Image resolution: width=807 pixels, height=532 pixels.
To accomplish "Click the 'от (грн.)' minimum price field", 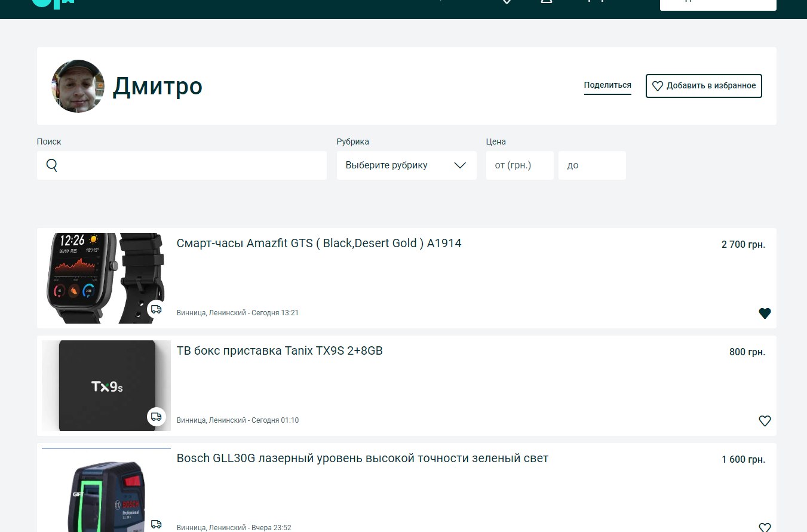I will click(x=520, y=165).
